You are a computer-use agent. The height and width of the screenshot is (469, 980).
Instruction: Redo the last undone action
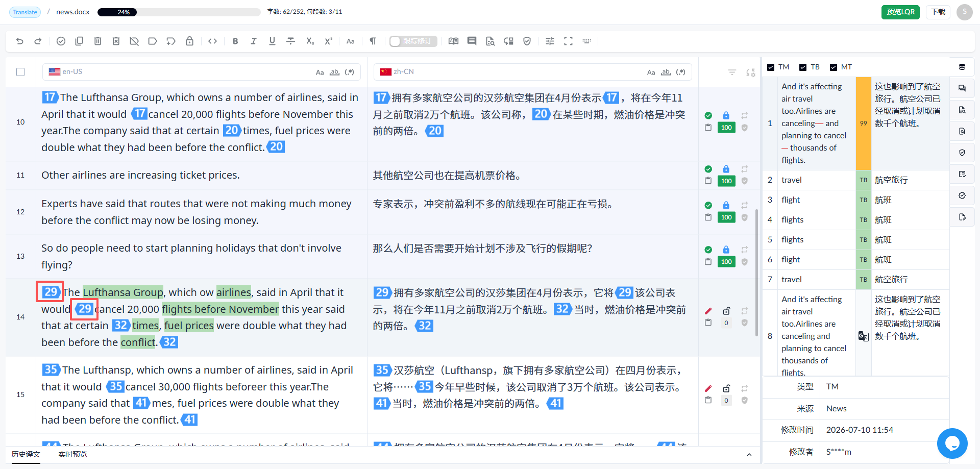(x=38, y=41)
